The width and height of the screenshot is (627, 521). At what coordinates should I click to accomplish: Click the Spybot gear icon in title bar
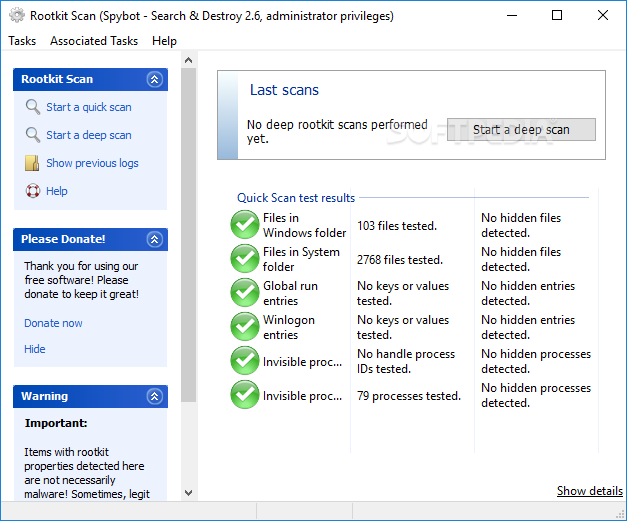coord(17,16)
